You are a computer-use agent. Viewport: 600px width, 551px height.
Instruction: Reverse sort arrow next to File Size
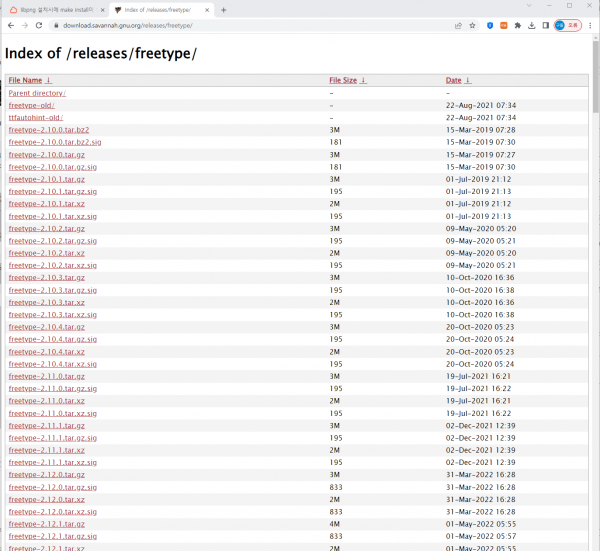363,80
